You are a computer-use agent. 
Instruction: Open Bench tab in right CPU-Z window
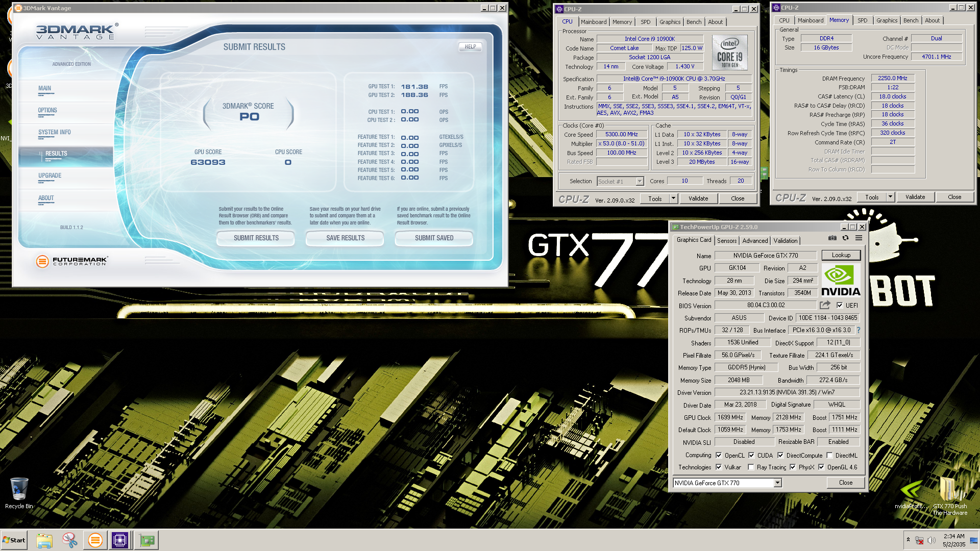pyautogui.click(x=911, y=20)
